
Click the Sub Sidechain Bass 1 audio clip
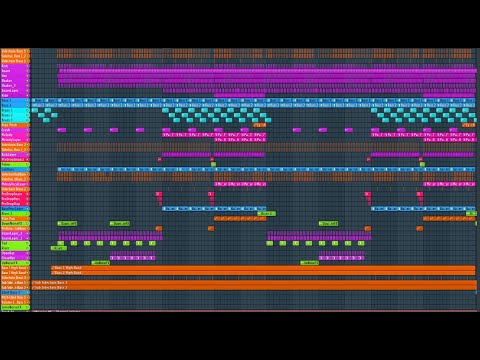click(254, 283)
